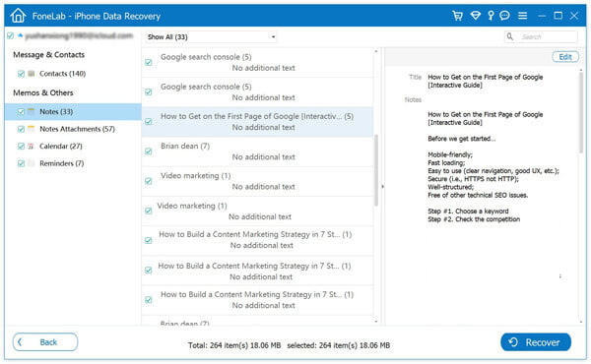Open the feedback chat bubble icon
This screenshot has height=364, width=591.
(504, 16)
